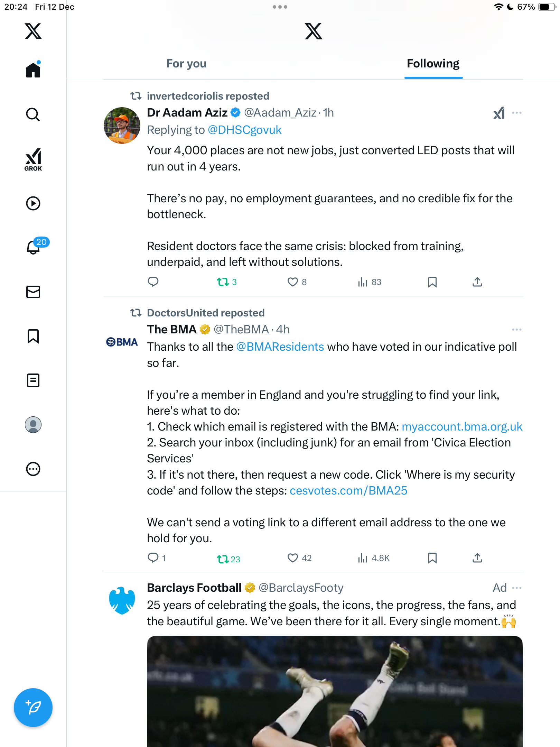The width and height of the screenshot is (560, 747).
Task: Open the search page
Action: pyautogui.click(x=33, y=114)
